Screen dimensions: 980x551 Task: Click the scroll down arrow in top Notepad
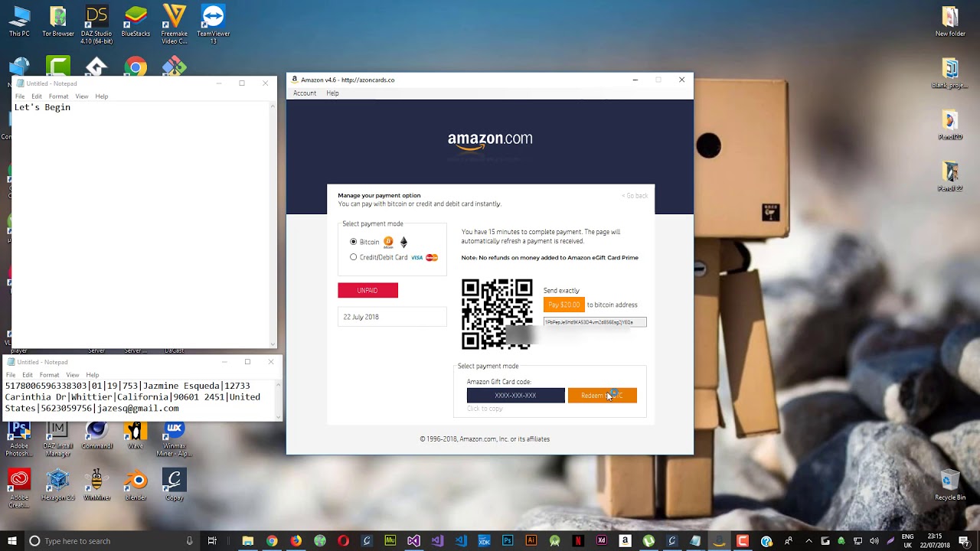pyautogui.click(x=272, y=343)
